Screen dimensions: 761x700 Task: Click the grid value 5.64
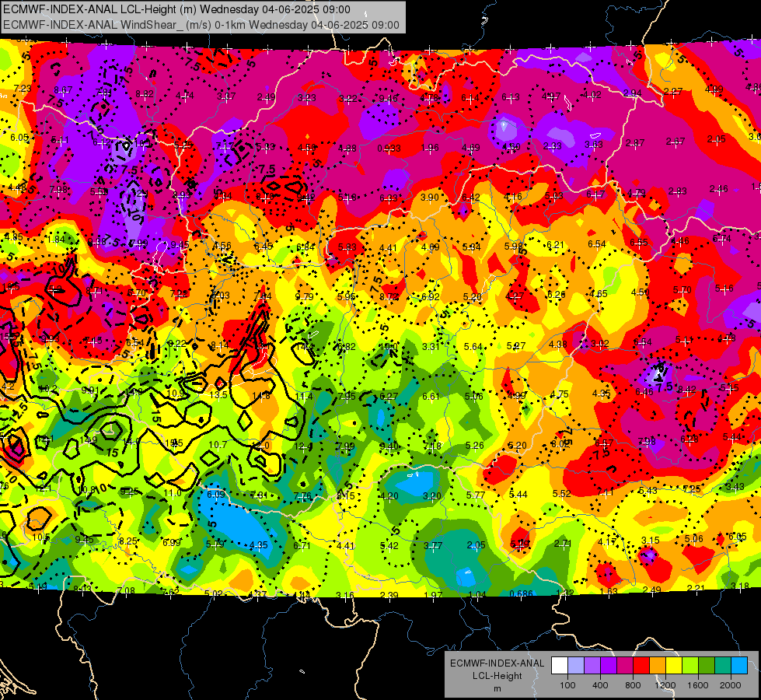473,346
